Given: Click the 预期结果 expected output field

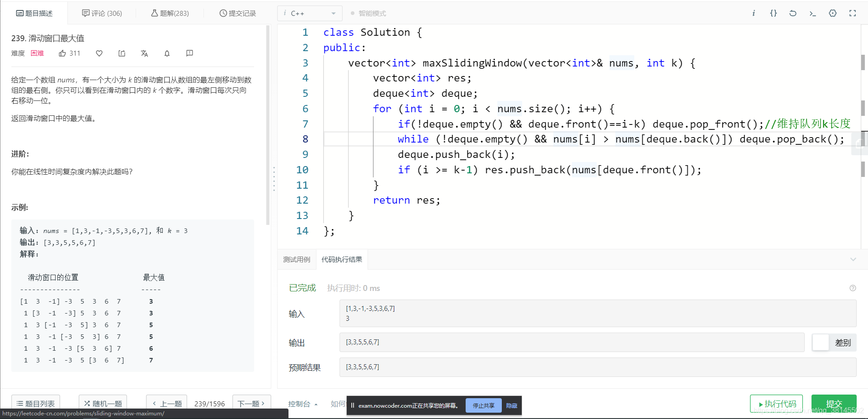Looking at the screenshot, I should click(598, 367).
